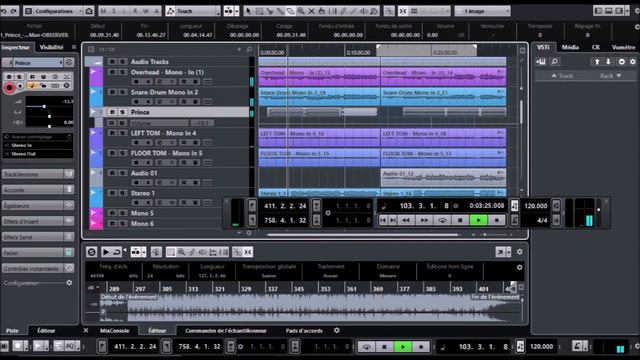
Task: Mute the FLOOR TOM - Mono In 5 track
Action: (x=112, y=153)
